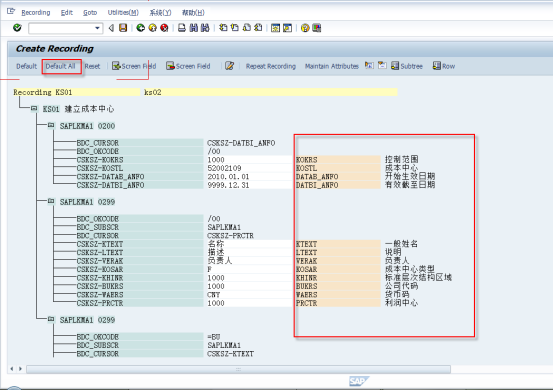Click value 9999.12.31
This screenshot has width=553, height=390.
coord(228,185)
